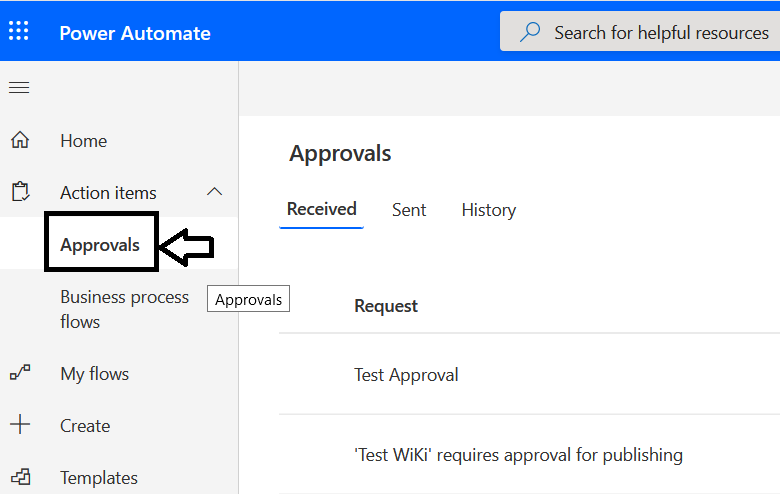Click the Create plus icon
This screenshot has width=780, height=494.
click(20, 424)
